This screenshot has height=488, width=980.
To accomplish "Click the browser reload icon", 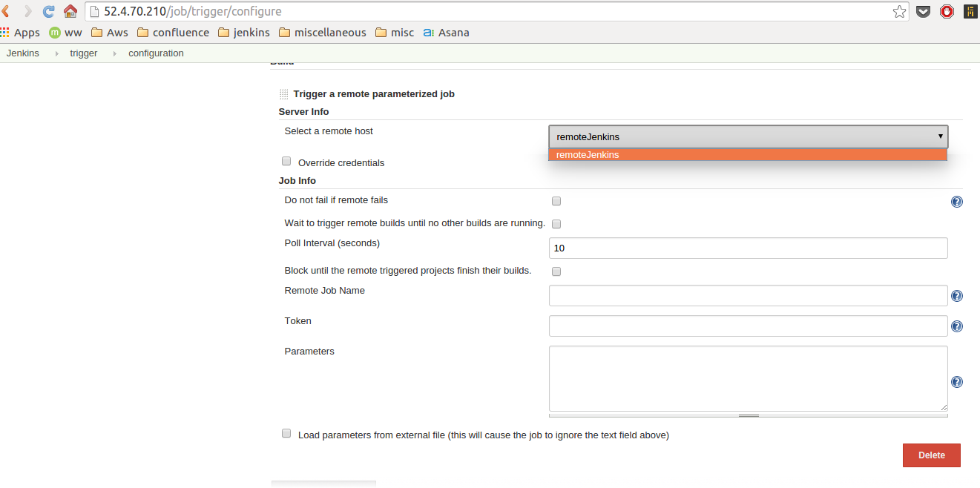I will [x=49, y=11].
